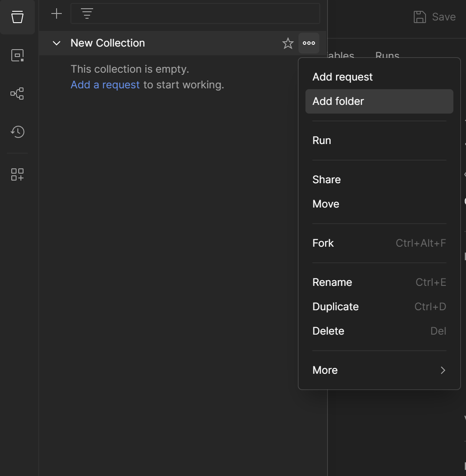Click the collections filter input field
This screenshot has width=466, height=476.
click(205, 14)
